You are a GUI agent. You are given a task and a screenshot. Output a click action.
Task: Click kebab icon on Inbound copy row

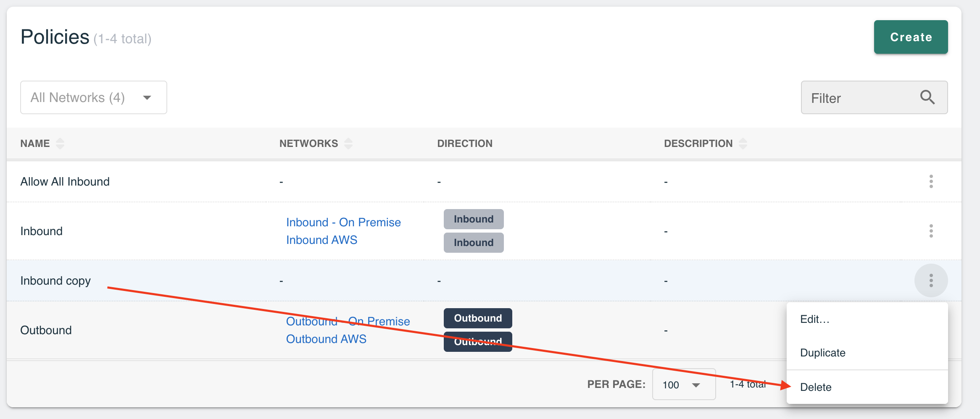[931, 280]
